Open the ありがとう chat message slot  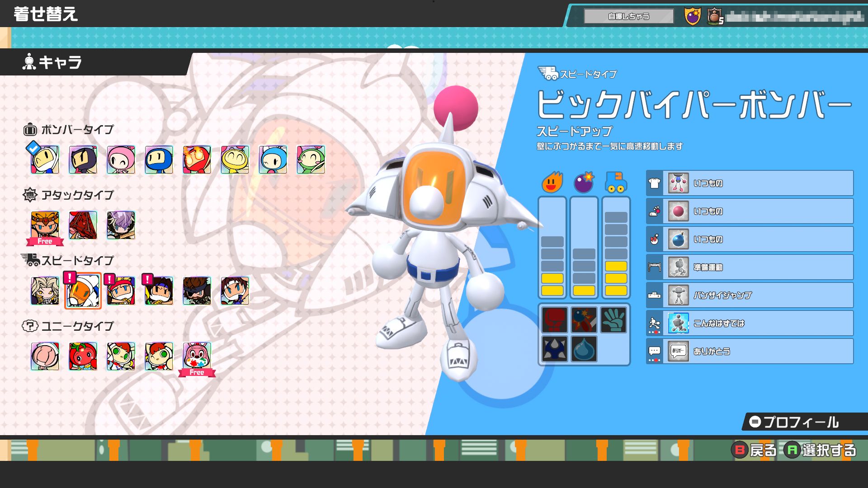tap(750, 351)
